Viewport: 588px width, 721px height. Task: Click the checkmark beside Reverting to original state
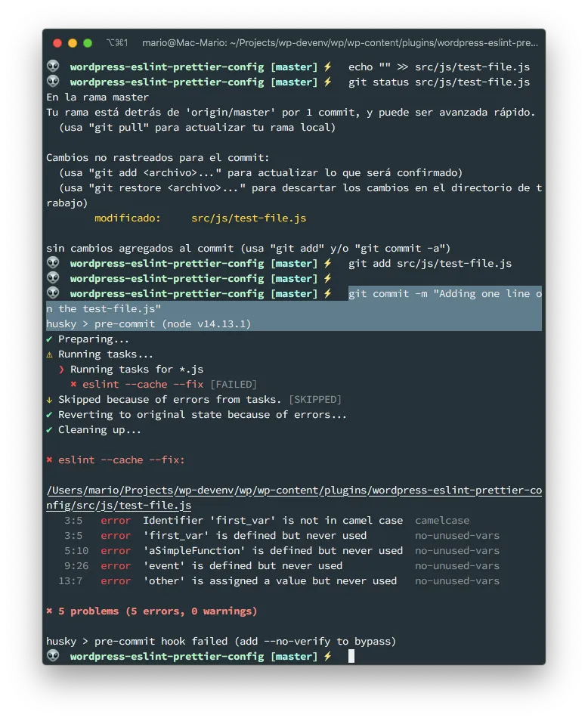[49, 415]
